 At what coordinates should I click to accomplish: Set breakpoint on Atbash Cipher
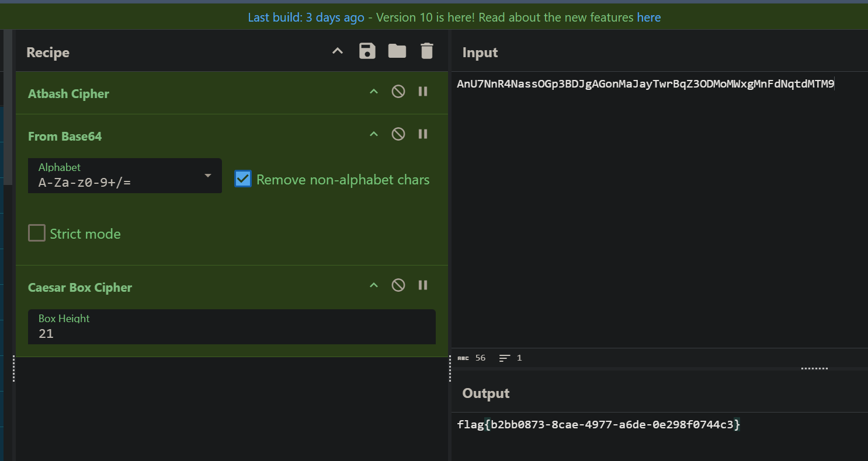(423, 92)
